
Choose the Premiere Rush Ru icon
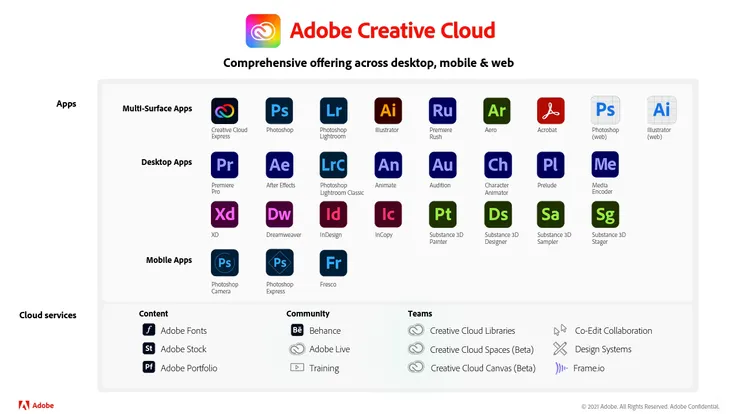[443, 110]
